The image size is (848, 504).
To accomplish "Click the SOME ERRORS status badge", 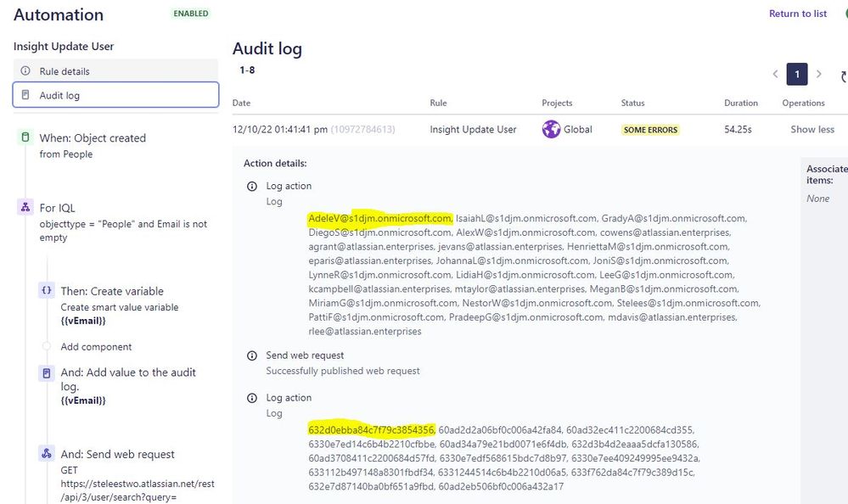I will 650,130.
